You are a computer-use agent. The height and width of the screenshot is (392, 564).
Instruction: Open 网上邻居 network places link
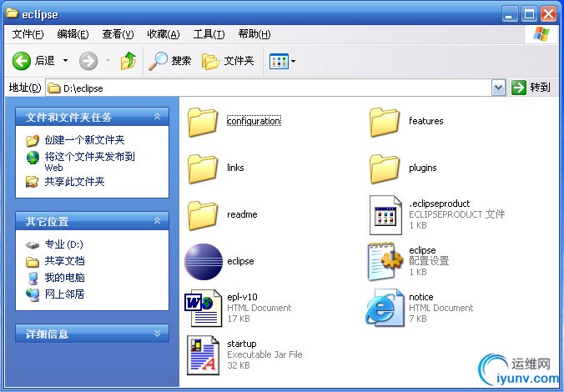(x=64, y=294)
